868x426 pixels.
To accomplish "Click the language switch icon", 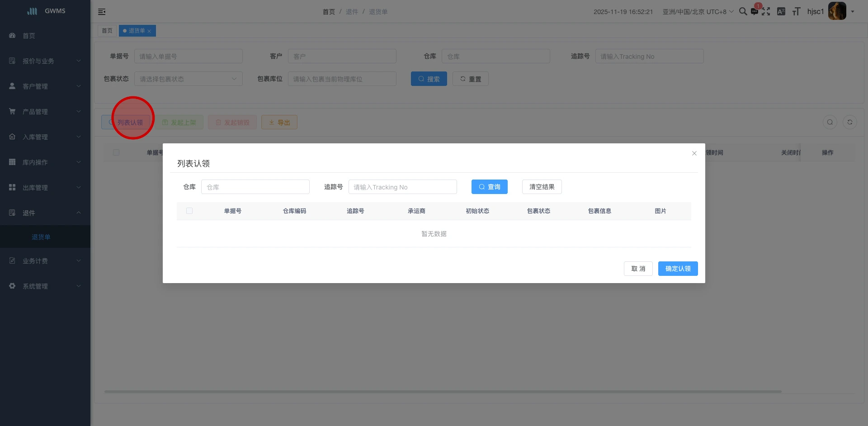I will point(781,12).
